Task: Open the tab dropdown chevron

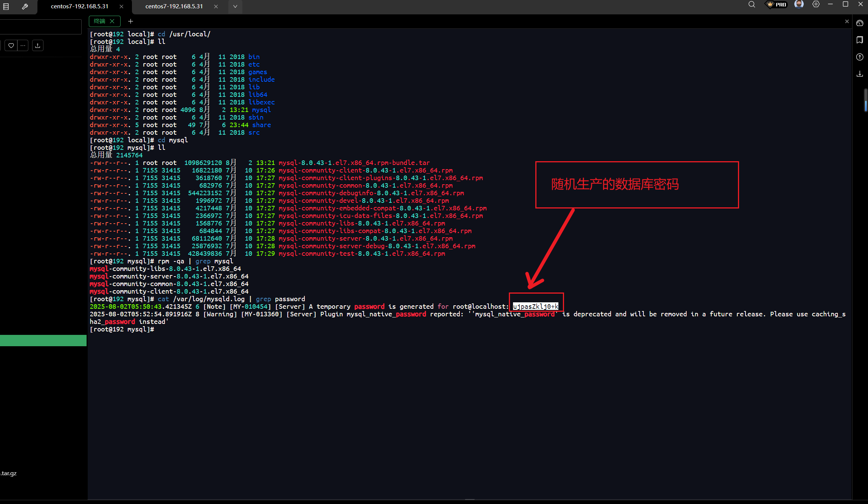Action: 235,7
